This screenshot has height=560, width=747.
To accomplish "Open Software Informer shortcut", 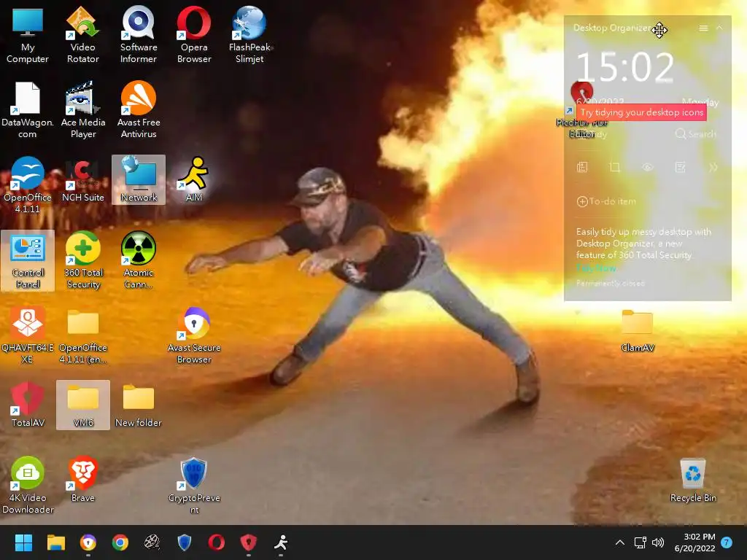I will click(139, 34).
